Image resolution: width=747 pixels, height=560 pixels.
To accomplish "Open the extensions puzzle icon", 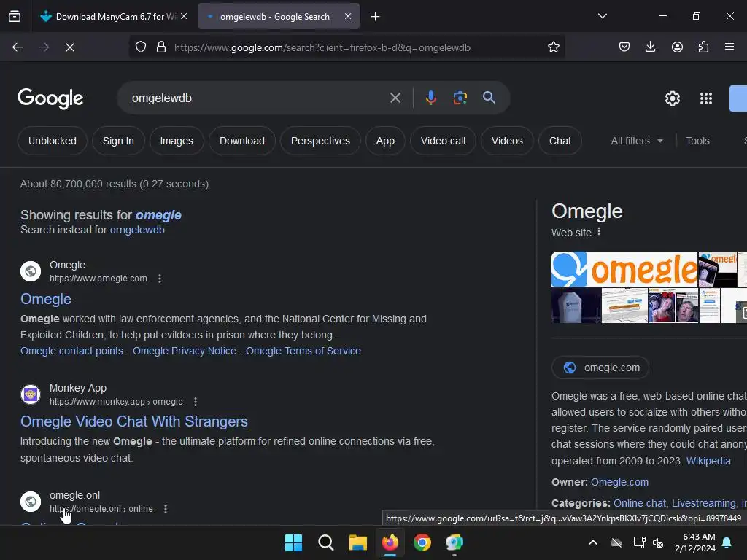I will point(703,47).
